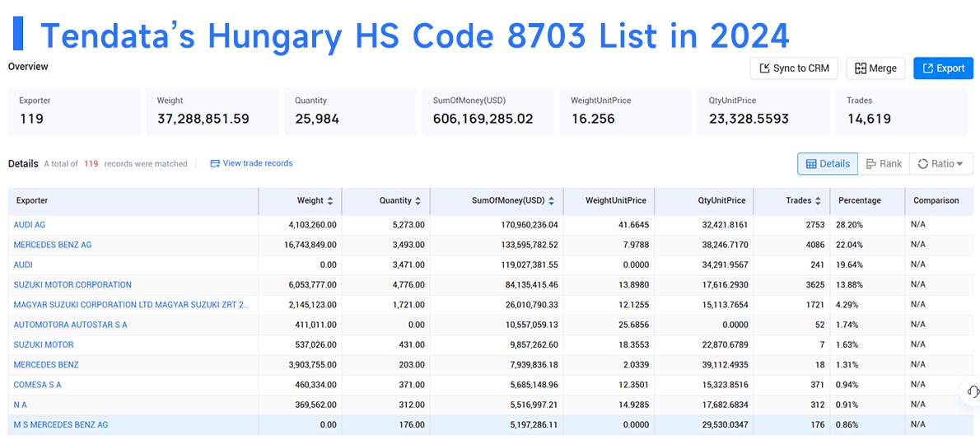Open MERCEDES BENZ AG exporter link
The width and height of the screenshot is (980, 445).
[53, 245]
